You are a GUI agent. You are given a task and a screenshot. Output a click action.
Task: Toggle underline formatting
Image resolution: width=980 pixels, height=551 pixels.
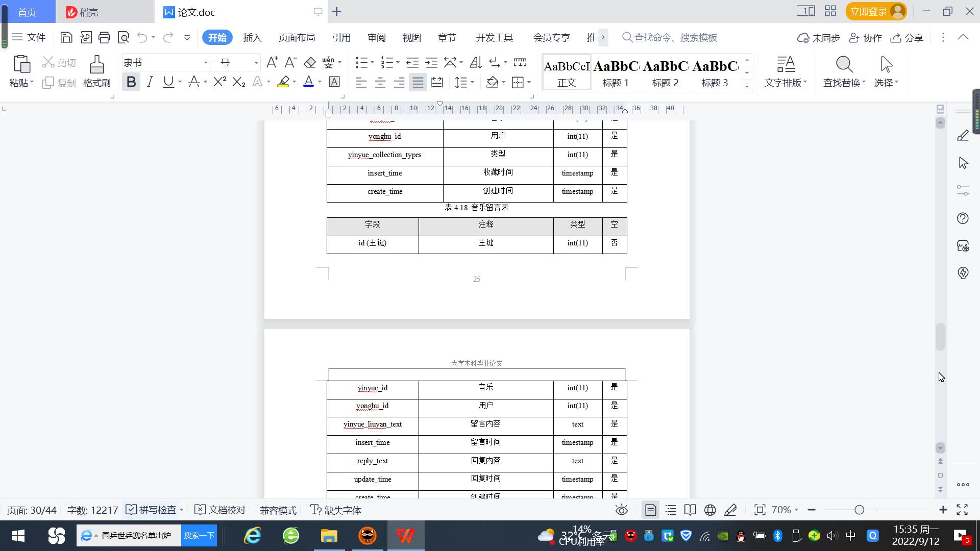168,82
